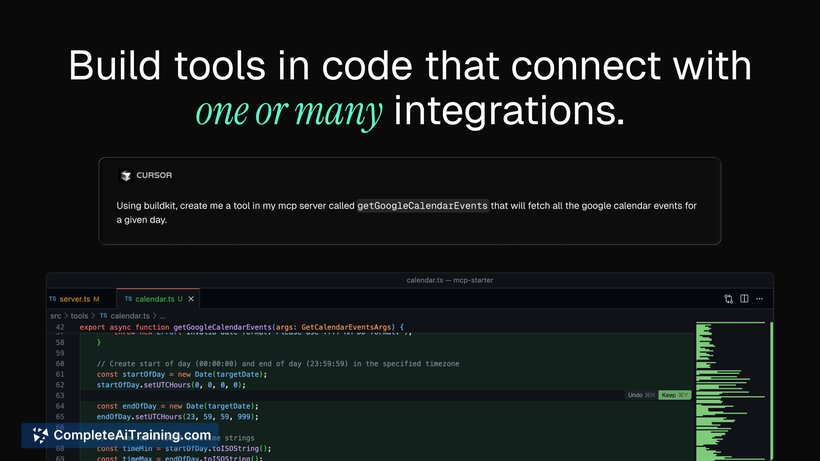Click line 61 const startOfDay code
This screenshot has height=461, width=820.
(181, 374)
